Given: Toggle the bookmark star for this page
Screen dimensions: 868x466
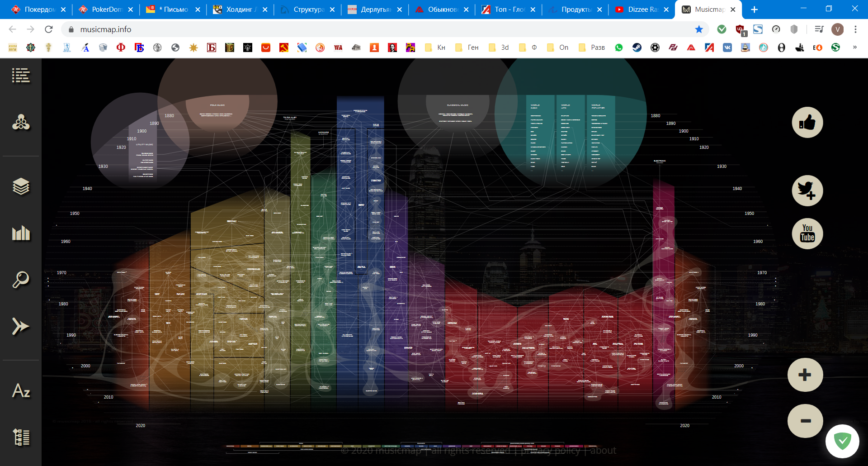Looking at the screenshot, I should 699,29.
